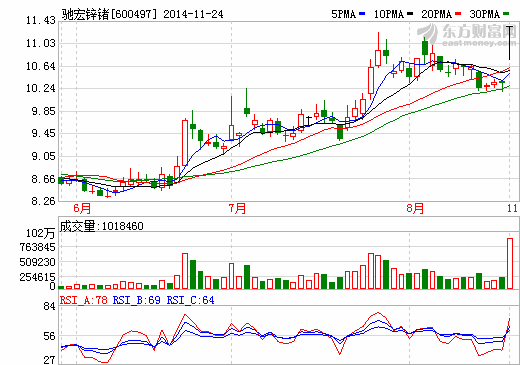This screenshot has height=365, width=520.
Task: Click the green 30PMA color marker
Action: (x=506, y=14)
